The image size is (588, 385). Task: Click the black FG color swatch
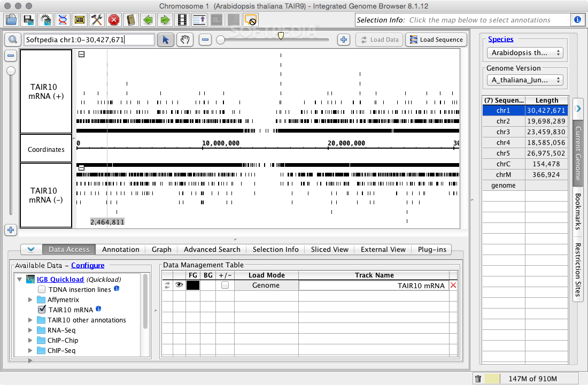(x=193, y=286)
